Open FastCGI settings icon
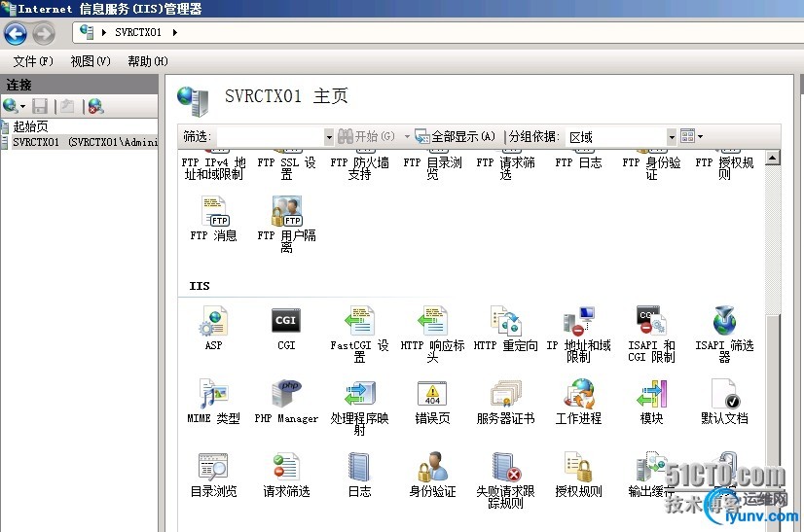Image resolution: width=804 pixels, height=532 pixels. (x=359, y=335)
